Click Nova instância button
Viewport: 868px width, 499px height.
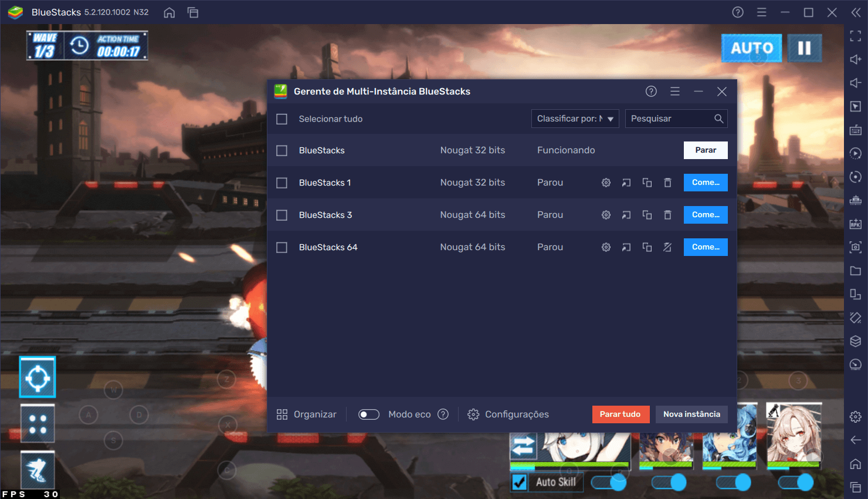[691, 414]
